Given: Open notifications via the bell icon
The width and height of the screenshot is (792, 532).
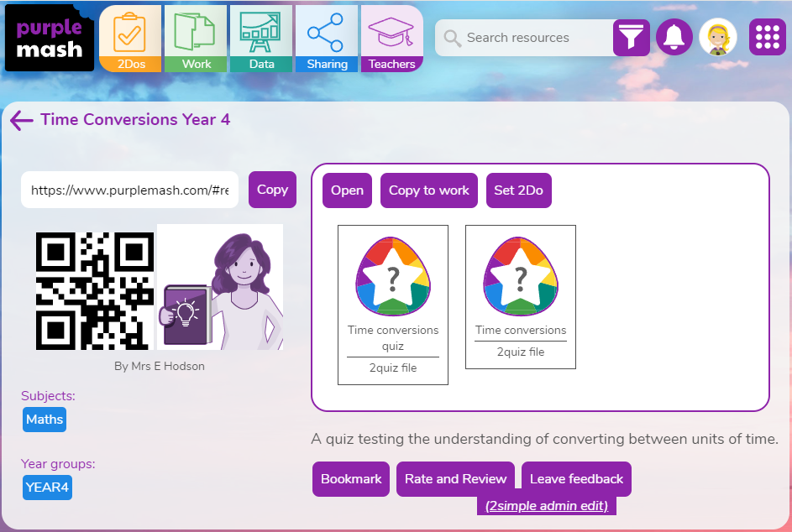Looking at the screenshot, I should pyautogui.click(x=674, y=37).
